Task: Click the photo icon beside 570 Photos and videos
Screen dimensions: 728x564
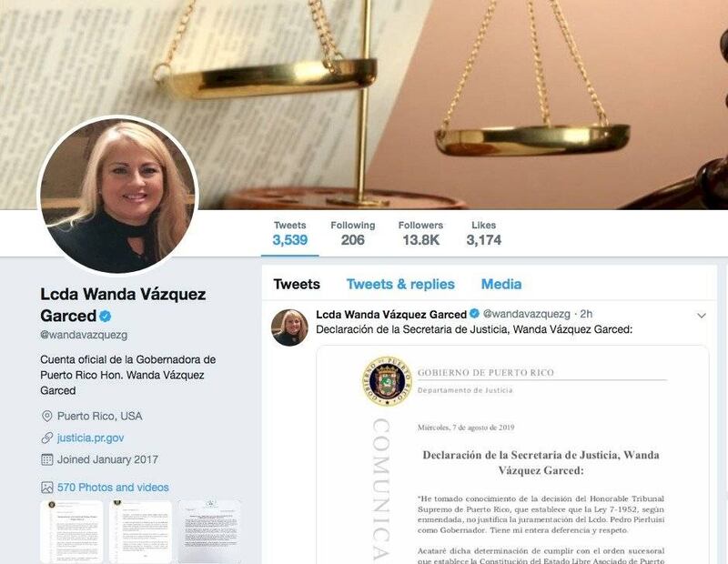Action: (47, 488)
